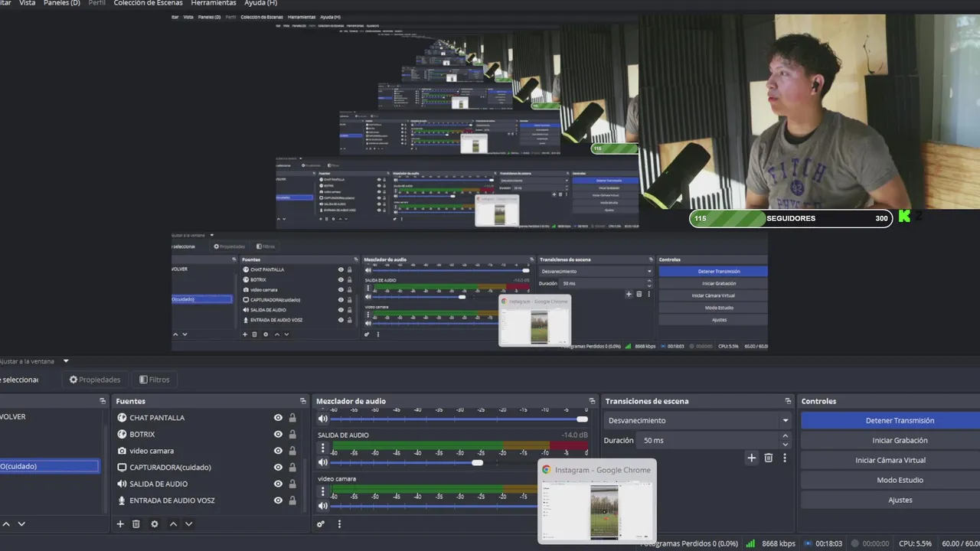Open the Paneles (D) menu
This screenshot has width=980, height=551.
pos(62,3)
